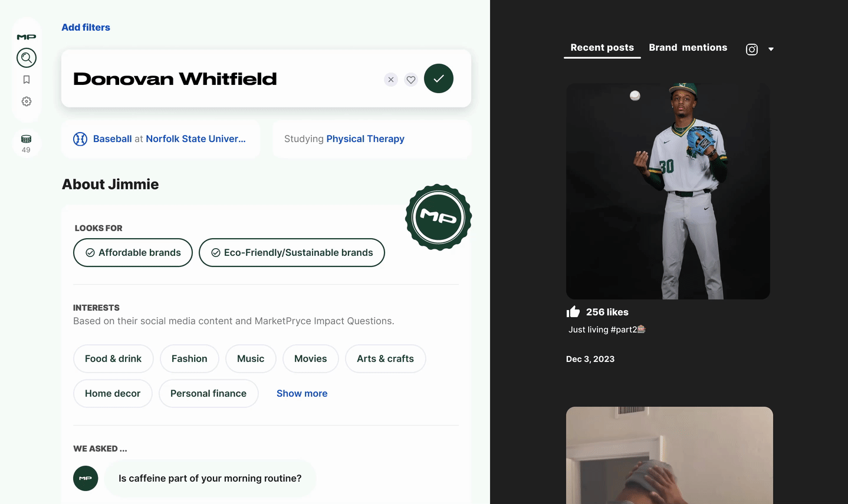Click the Instagram platform icon
This screenshot has width=848, height=504.
(752, 50)
